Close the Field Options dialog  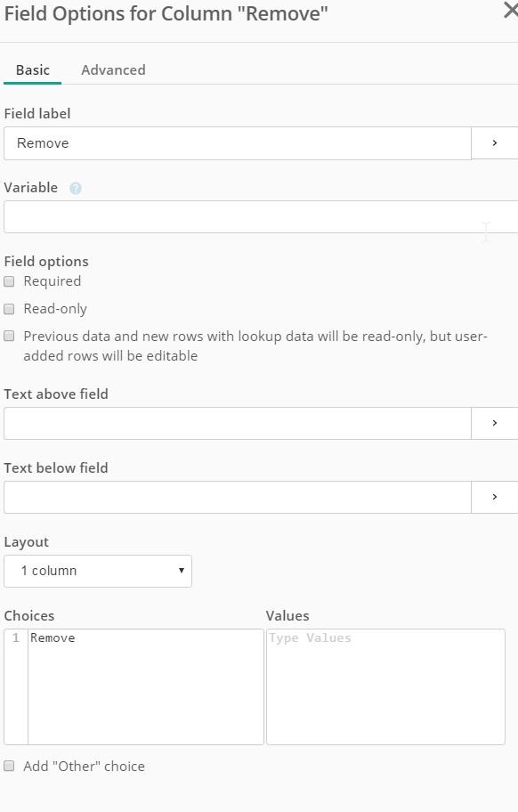pos(511,11)
